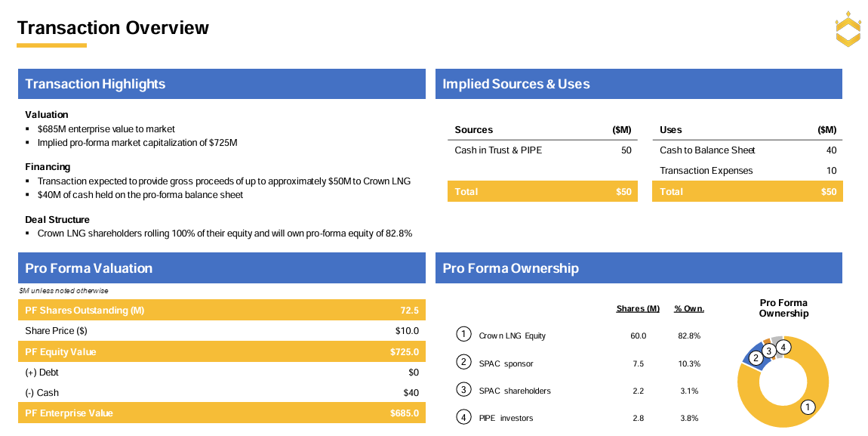
Task: Click the PF Enterprise Value label
Action: pos(69,413)
